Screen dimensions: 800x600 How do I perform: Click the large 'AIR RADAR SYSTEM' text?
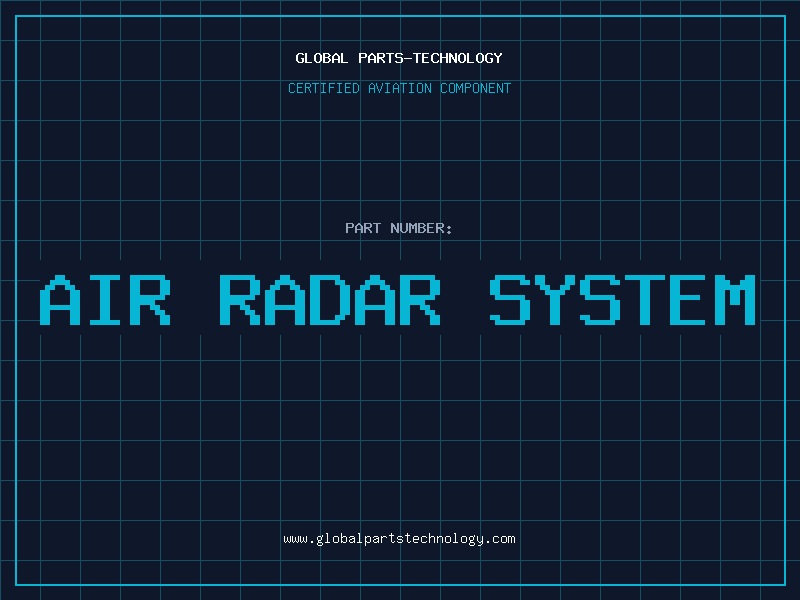(398, 300)
